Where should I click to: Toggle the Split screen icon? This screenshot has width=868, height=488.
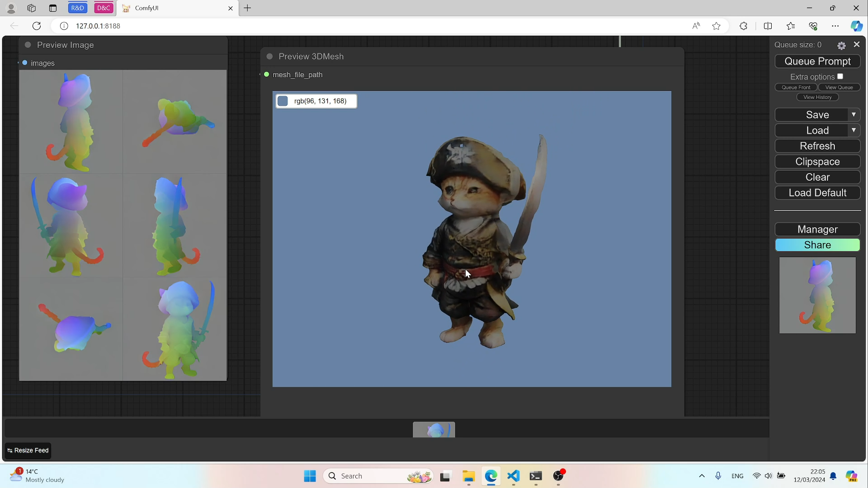coord(768,26)
